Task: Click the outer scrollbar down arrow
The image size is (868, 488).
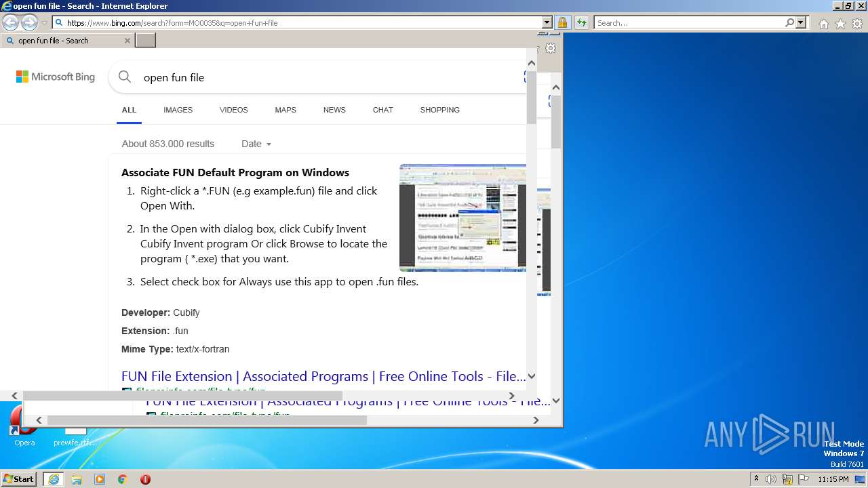Action: 556,401
